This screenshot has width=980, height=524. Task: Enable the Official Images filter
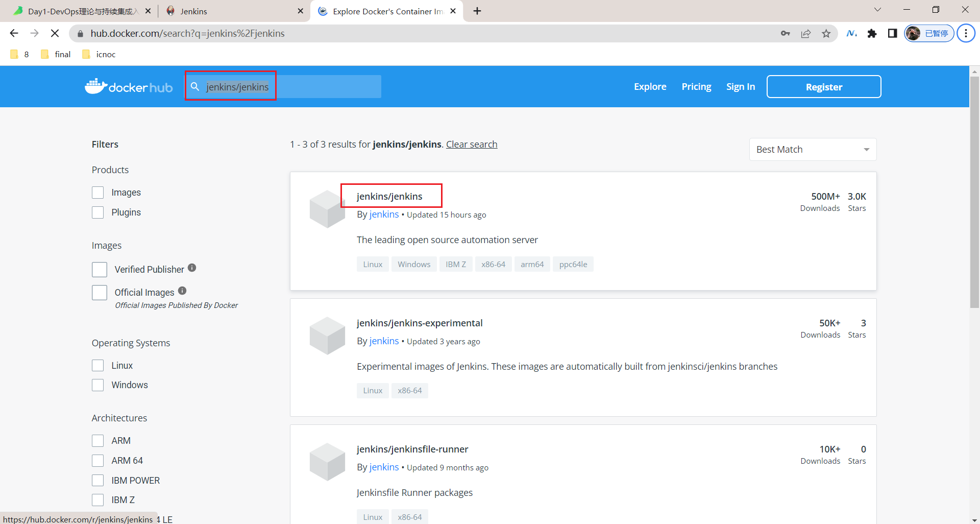tap(100, 293)
